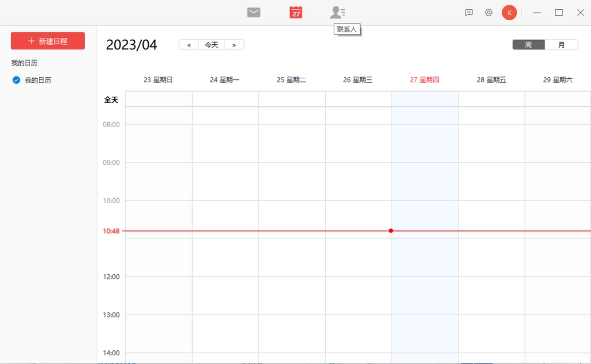The image size is (591, 364).
Task: Jump to today using the 今天 button
Action: [x=211, y=44]
